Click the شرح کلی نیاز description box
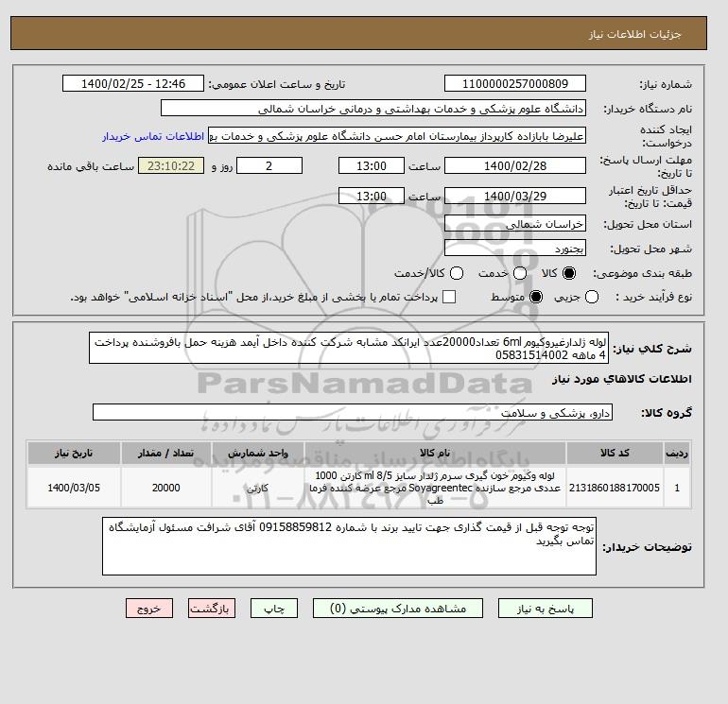This screenshot has width=728, height=704. click(x=349, y=348)
